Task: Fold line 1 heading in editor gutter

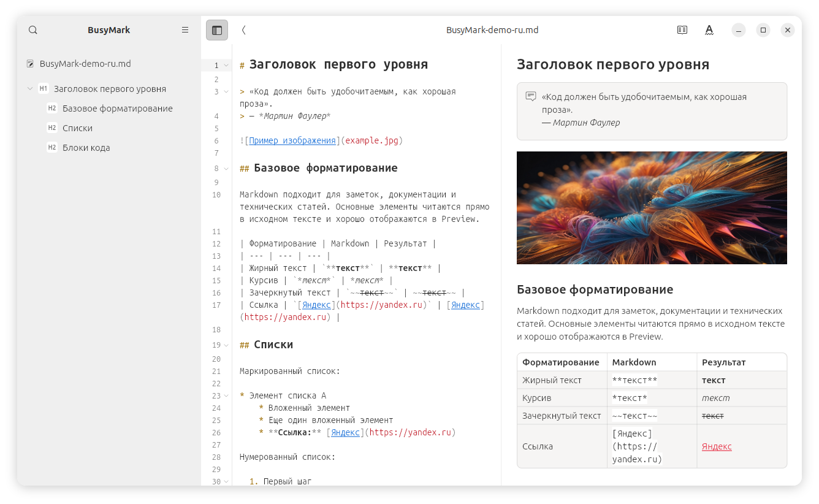Action: [x=226, y=65]
